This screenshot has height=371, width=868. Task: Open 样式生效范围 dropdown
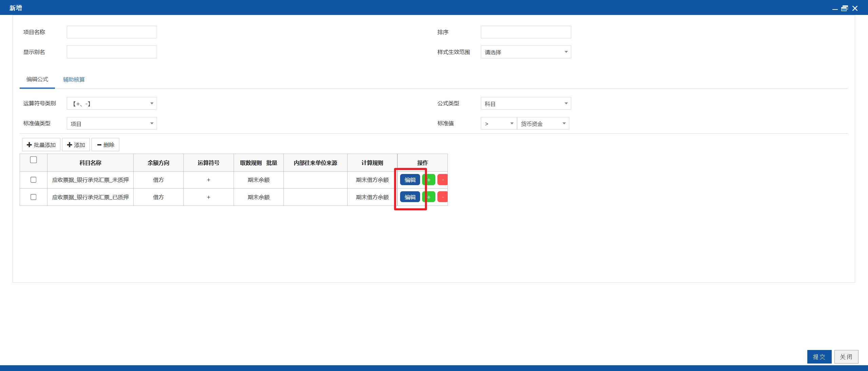click(526, 52)
